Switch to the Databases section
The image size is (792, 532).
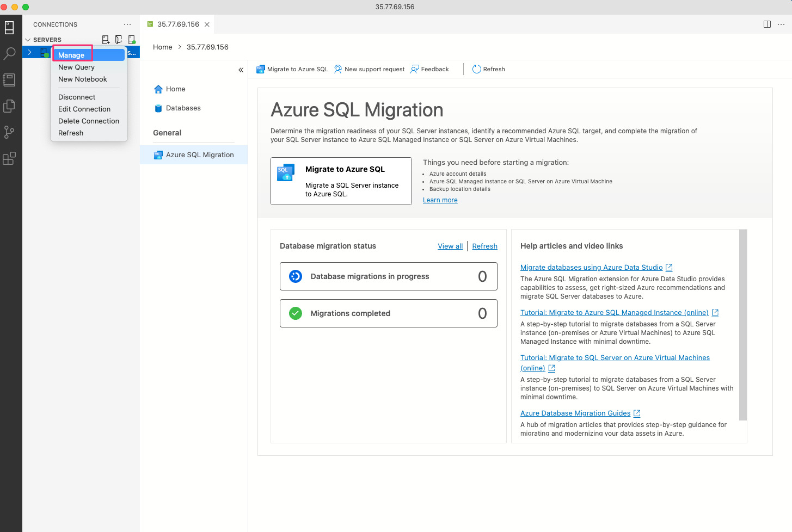point(183,108)
